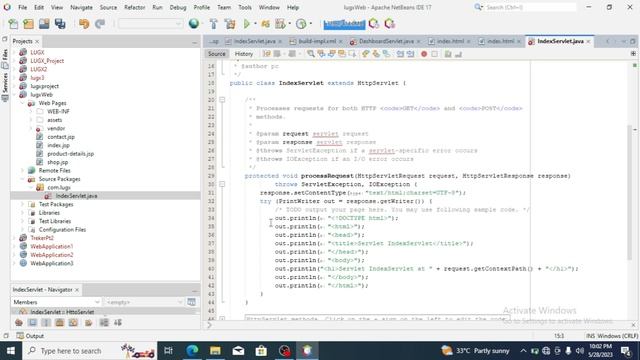This screenshot has width=640, height=360.
Task: Switch to Source editor view
Action: click(216, 54)
